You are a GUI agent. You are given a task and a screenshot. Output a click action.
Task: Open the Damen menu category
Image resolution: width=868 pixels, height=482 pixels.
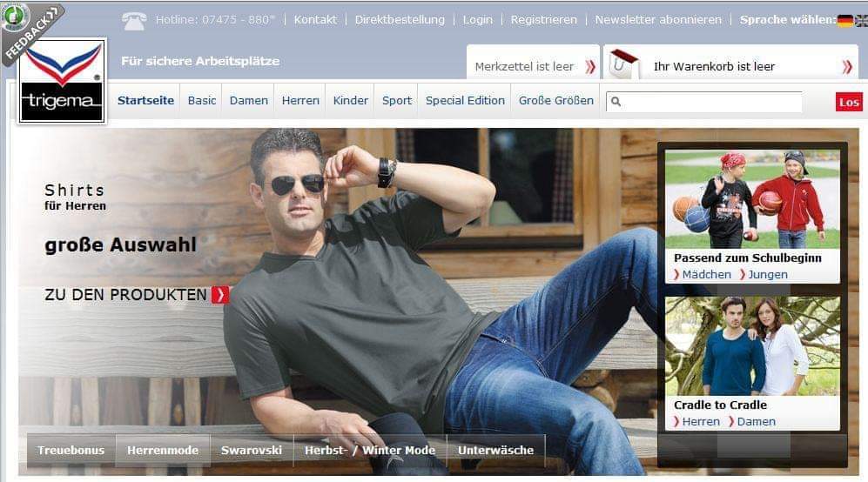[x=248, y=101]
